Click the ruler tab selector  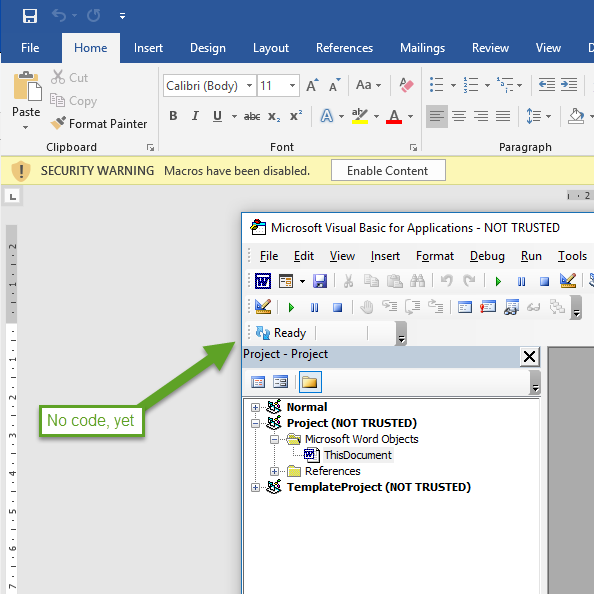pyautogui.click(x=13, y=197)
